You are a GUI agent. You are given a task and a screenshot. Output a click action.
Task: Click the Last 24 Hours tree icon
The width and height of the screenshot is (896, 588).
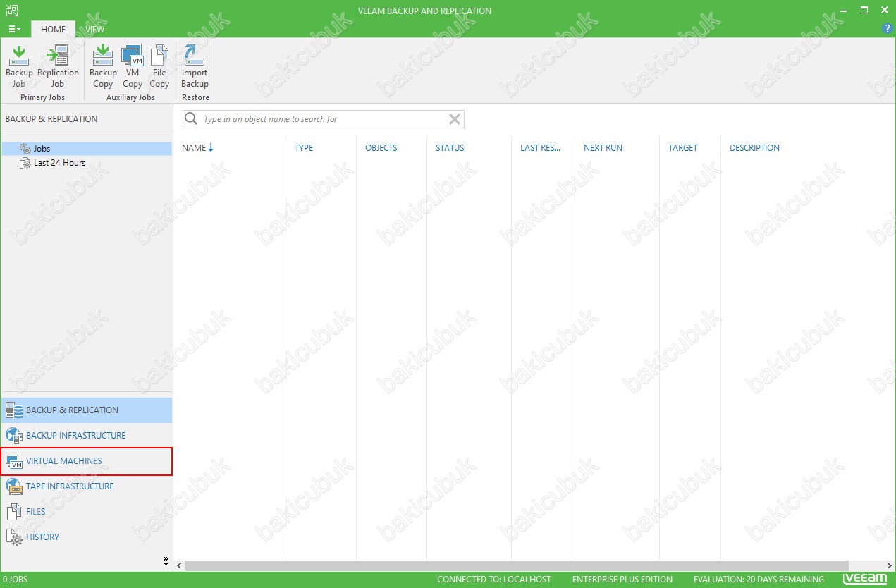[25, 163]
